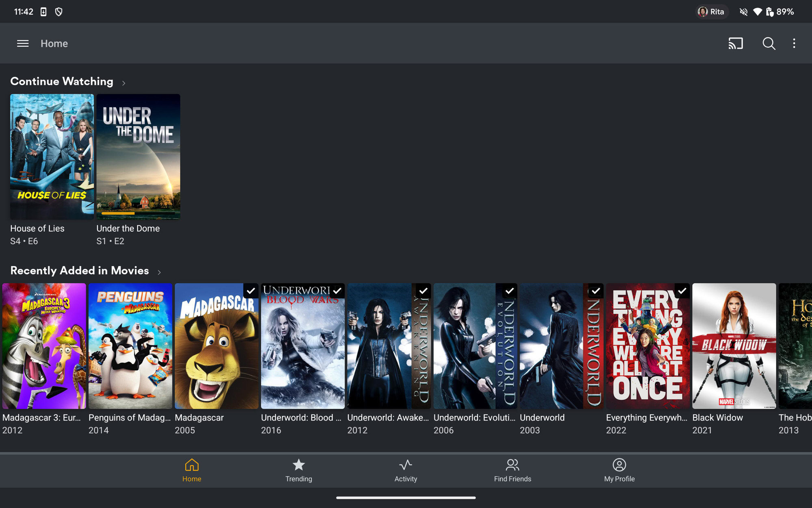Expand Recently Added in Movies chevron
The width and height of the screenshot is (812, 508).
point(159,272)
